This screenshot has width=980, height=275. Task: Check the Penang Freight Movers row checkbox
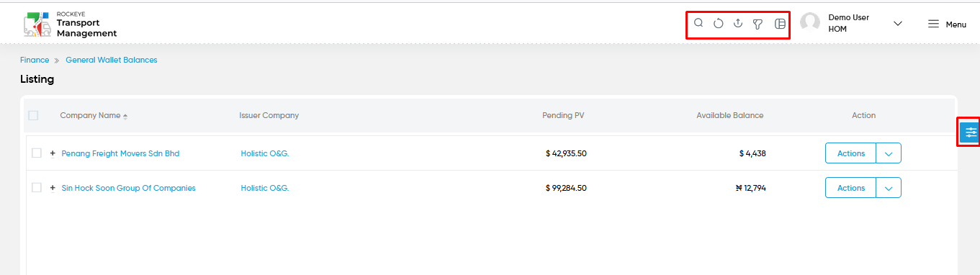[x=37, y=153]
